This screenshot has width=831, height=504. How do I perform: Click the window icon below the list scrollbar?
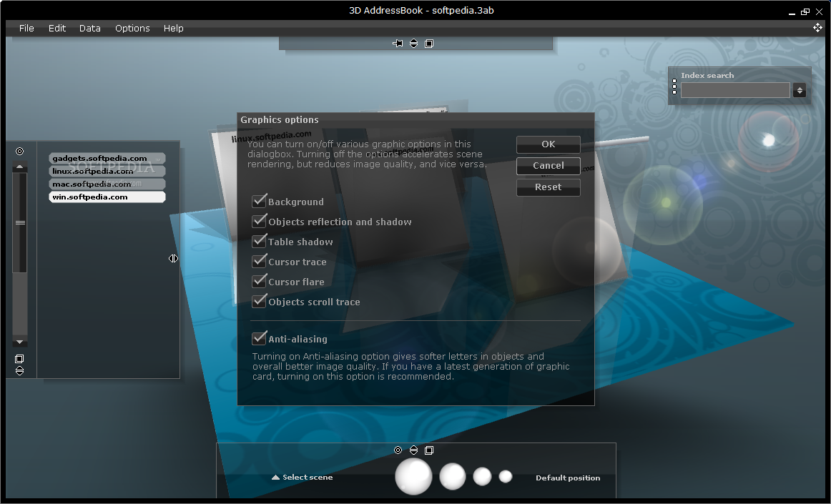[19, 359]
